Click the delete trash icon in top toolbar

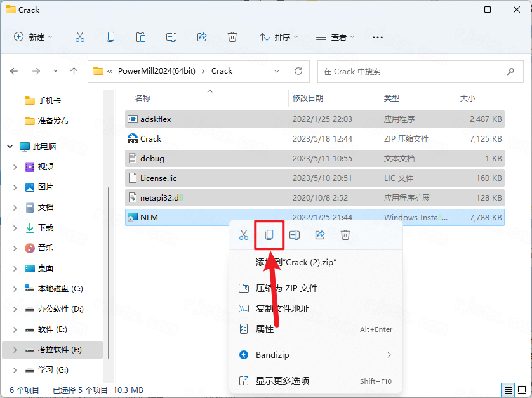point(232,37)
